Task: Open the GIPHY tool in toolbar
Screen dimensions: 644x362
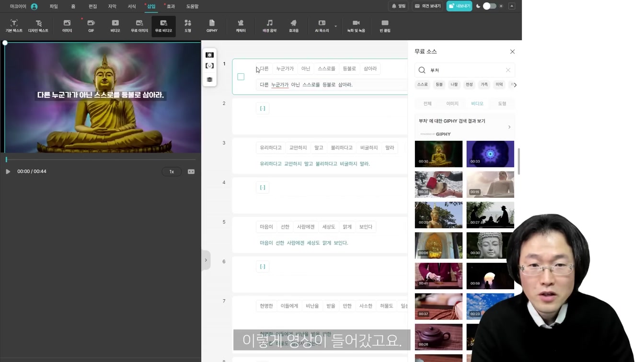Action: pos(212,26)
